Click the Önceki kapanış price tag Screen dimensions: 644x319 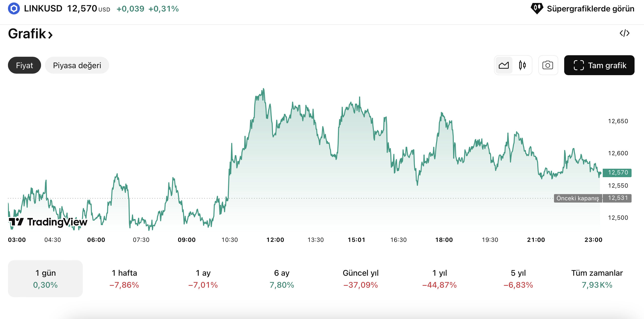pyautogui.click(x=578, y=198)
